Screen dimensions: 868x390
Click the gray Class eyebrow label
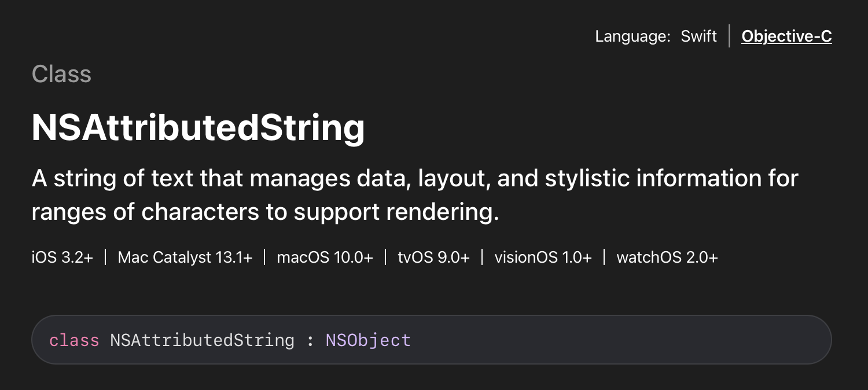coord(61,74)
